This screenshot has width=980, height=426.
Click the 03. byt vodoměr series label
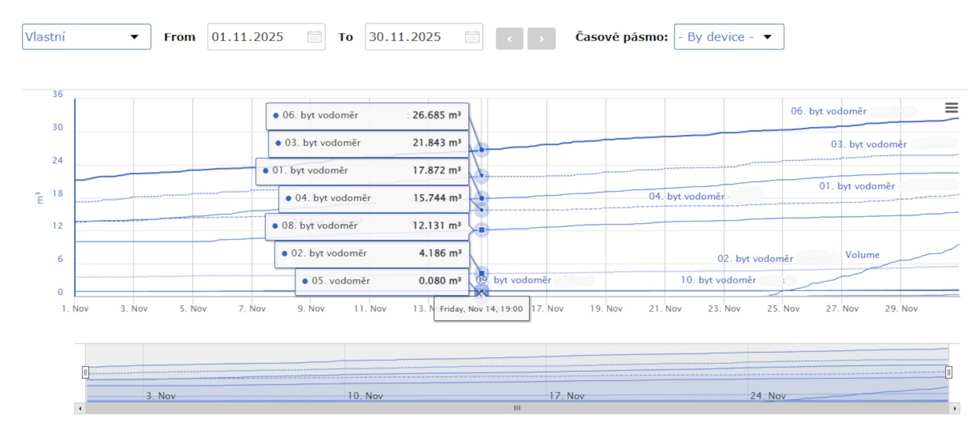click(x=869, y=145)
